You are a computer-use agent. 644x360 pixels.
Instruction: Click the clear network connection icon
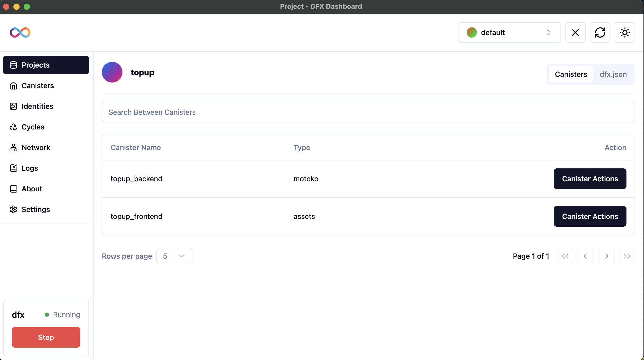coord(575,32)
